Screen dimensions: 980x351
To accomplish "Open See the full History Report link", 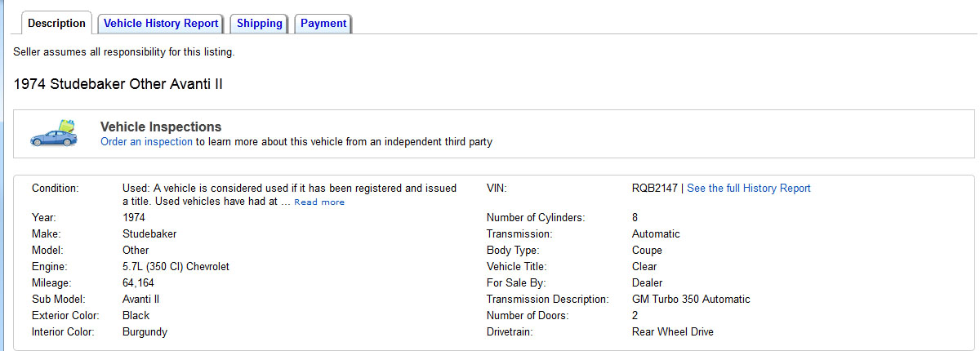I will pos(749,188).
